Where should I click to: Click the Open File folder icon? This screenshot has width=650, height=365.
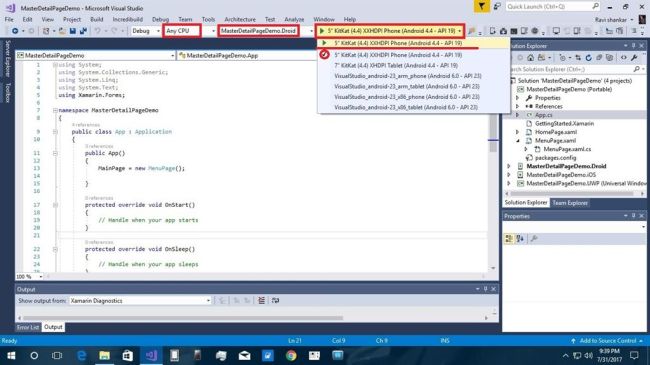tap(62, 31)
